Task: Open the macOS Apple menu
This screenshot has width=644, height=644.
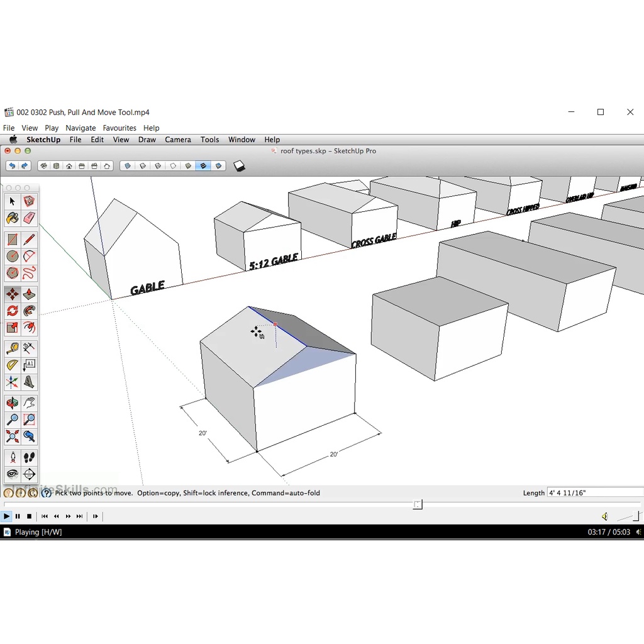Action: pyautogui.click(x=13, y=140)
